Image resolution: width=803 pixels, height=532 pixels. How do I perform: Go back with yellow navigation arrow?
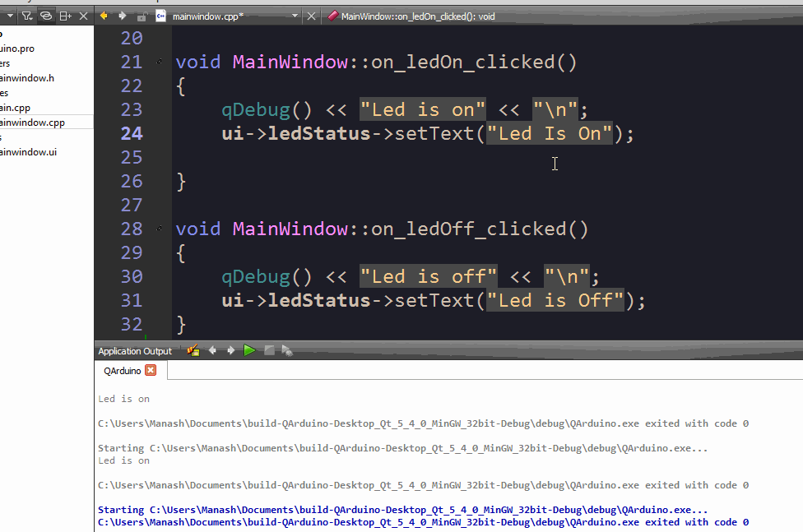[x=104, y=16]
